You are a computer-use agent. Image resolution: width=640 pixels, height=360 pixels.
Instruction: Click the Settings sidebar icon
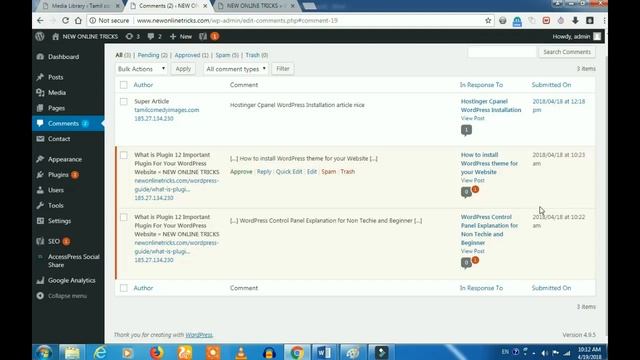coord(40,221)
